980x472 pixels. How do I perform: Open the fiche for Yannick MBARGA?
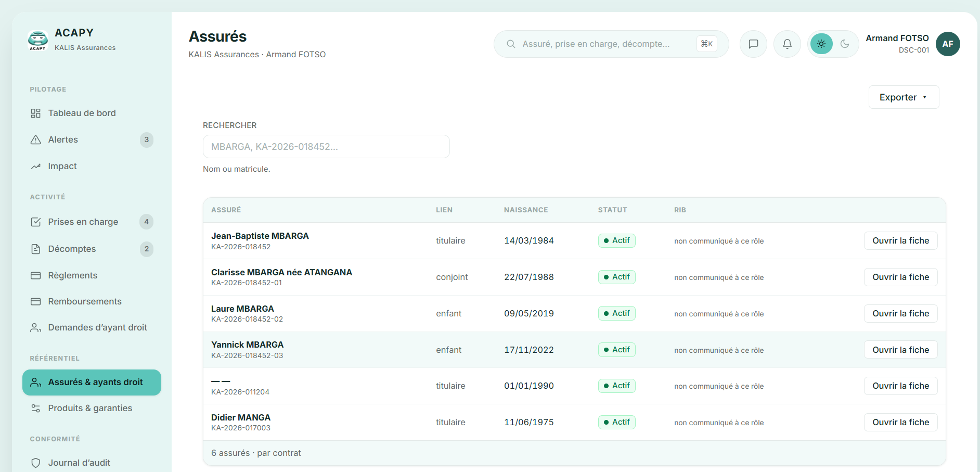900,350
